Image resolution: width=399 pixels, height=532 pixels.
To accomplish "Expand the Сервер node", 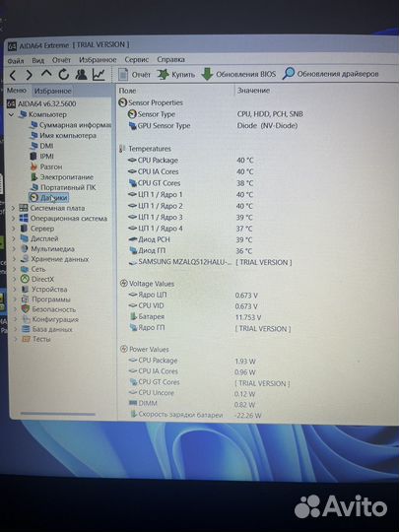I will point(14,229).
